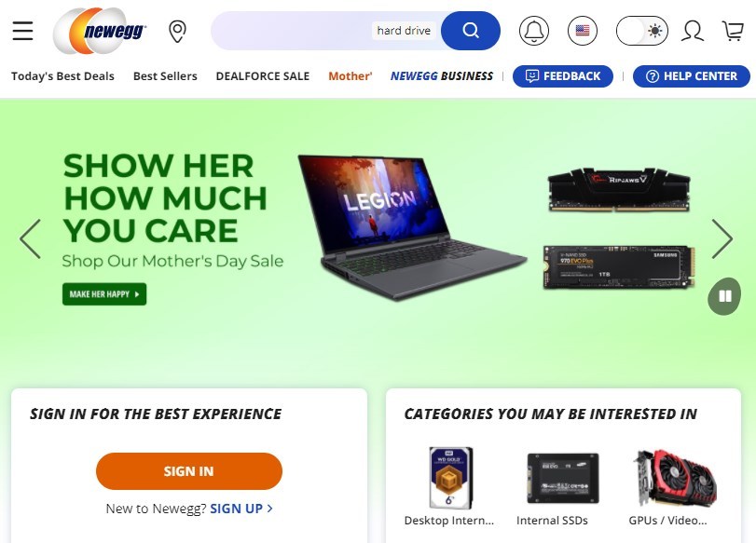
Task: Open the notifications bell
Action: 534,31
